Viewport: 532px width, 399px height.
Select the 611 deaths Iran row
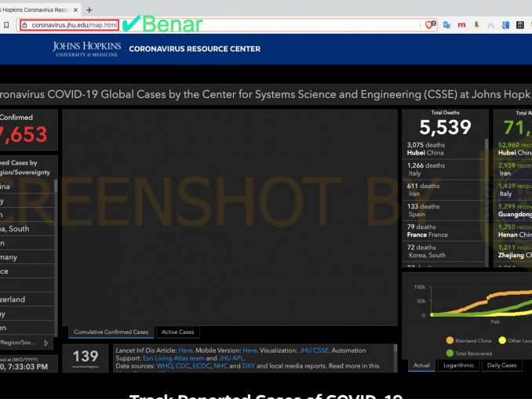443,190
